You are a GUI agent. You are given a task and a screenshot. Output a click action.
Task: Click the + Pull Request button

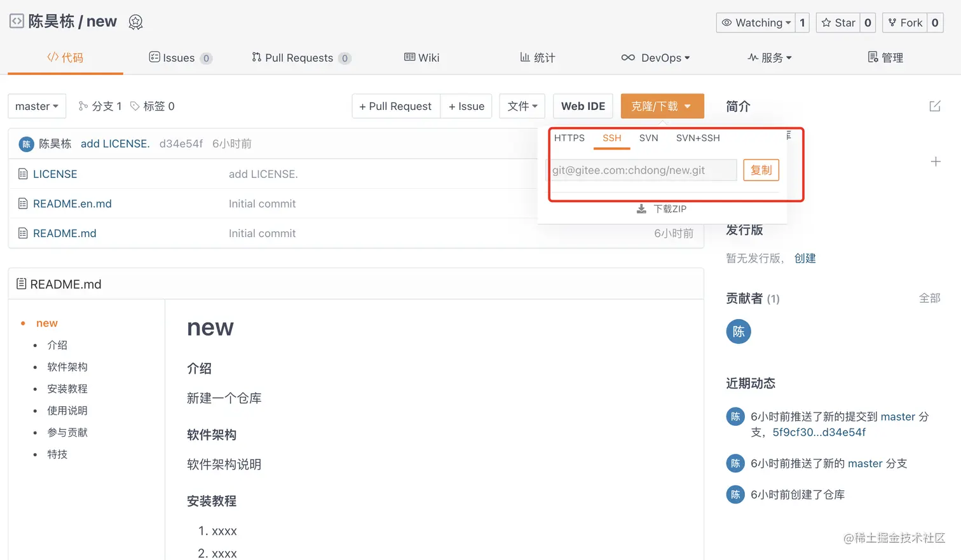tap(396, 106)
